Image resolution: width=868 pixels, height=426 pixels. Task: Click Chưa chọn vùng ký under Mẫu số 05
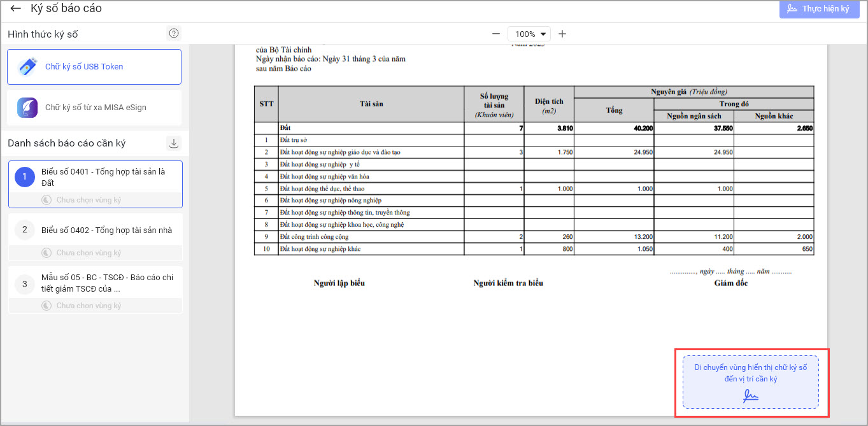(x=89, y=306)
